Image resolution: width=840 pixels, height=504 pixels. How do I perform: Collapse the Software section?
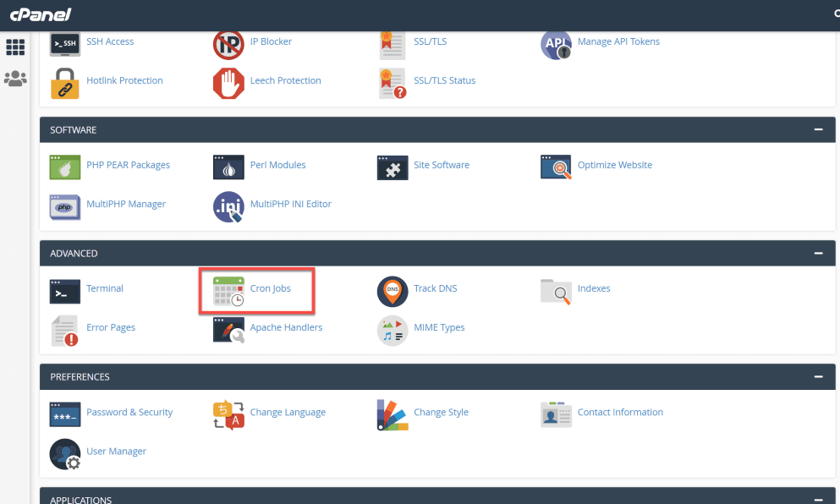point(818,129)
